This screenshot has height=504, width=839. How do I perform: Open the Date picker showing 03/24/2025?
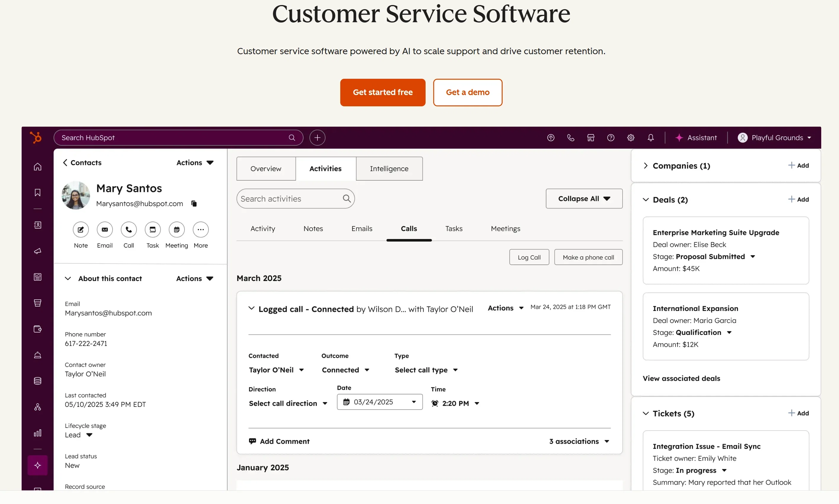[380, 402]
